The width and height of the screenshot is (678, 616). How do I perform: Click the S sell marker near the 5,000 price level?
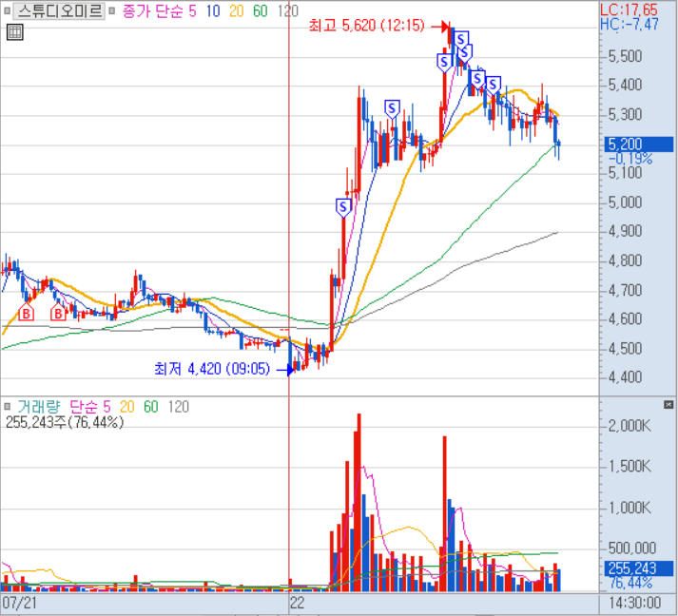pos(343,204)
